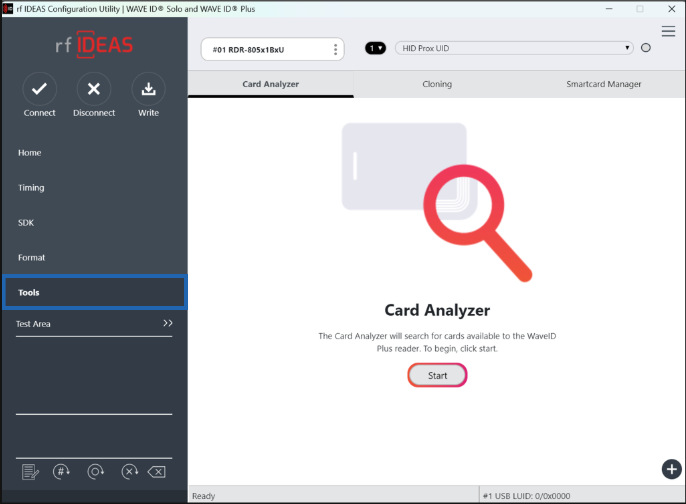Click the Connect checkmark icon
This screenshot has width=686, height=504.
(39, 89)
